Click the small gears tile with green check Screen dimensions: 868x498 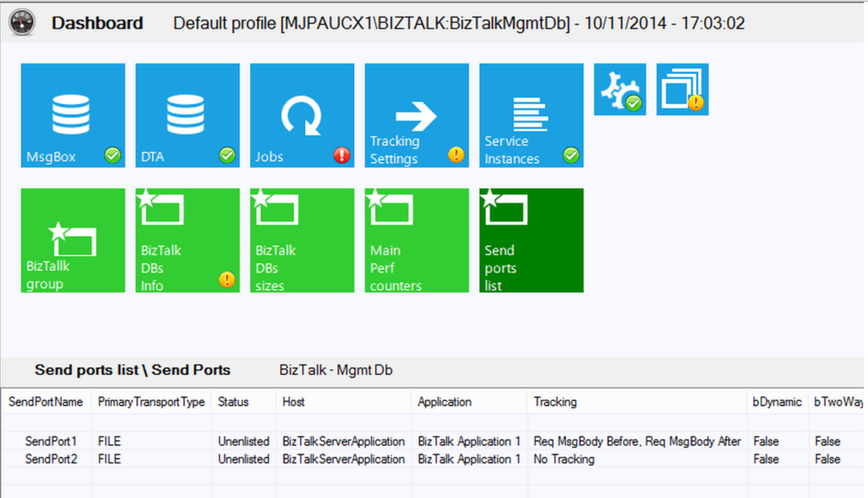tap(620, 89)
